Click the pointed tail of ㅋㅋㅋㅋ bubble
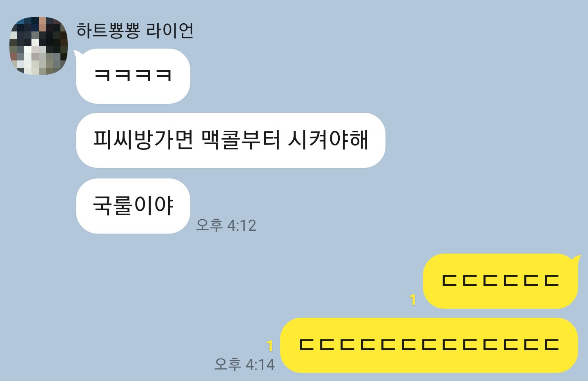 [78, 53]
